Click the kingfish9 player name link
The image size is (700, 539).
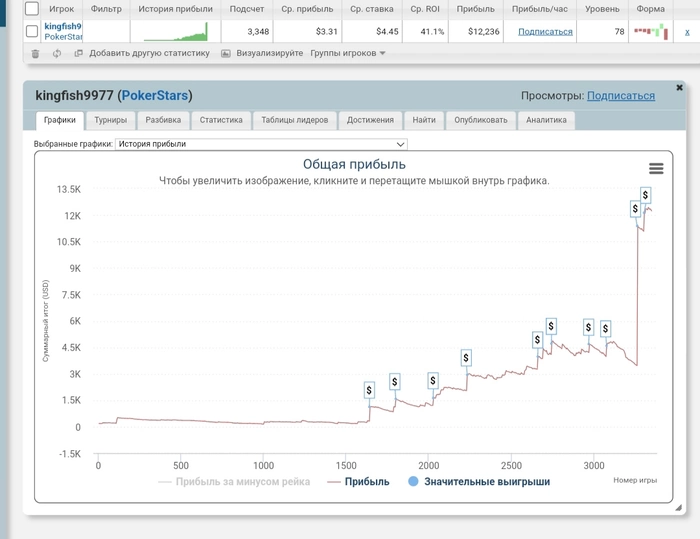[63, 26]
